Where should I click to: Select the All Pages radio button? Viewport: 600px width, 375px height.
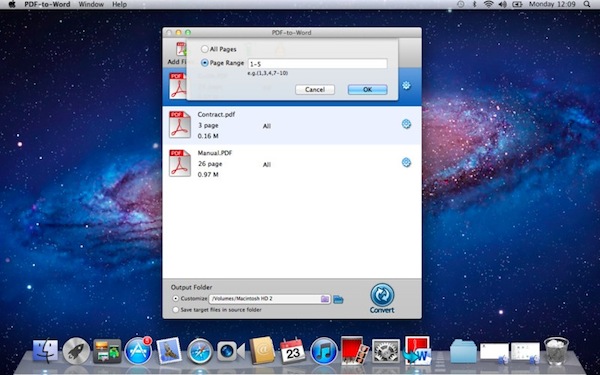(205, 49)
